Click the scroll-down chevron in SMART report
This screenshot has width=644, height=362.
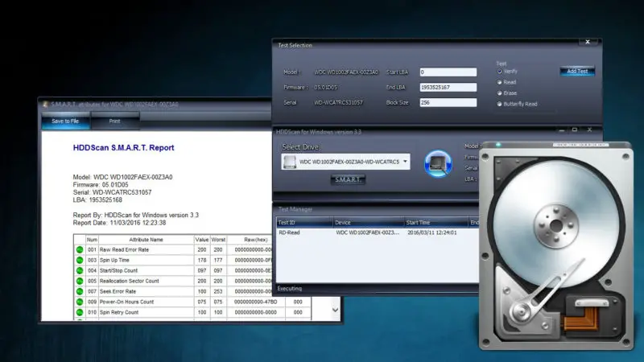(x=335, y=310)
